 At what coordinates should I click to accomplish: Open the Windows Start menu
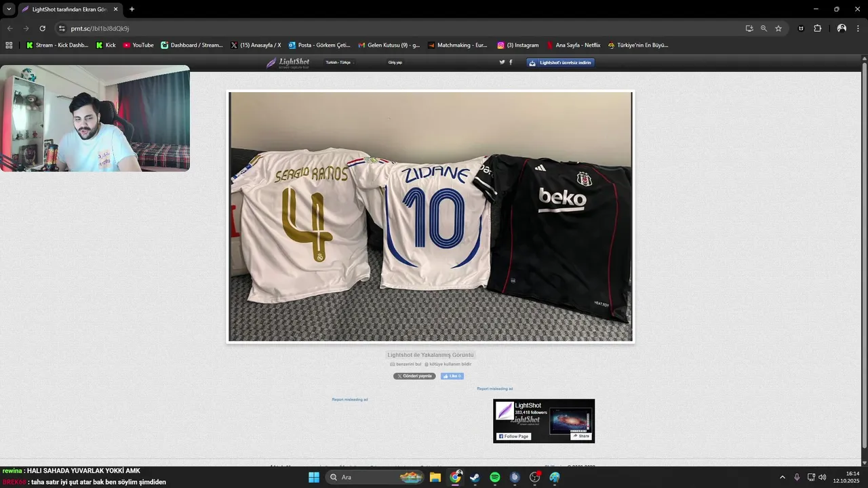pyautogui.click(x=314, y=477)
